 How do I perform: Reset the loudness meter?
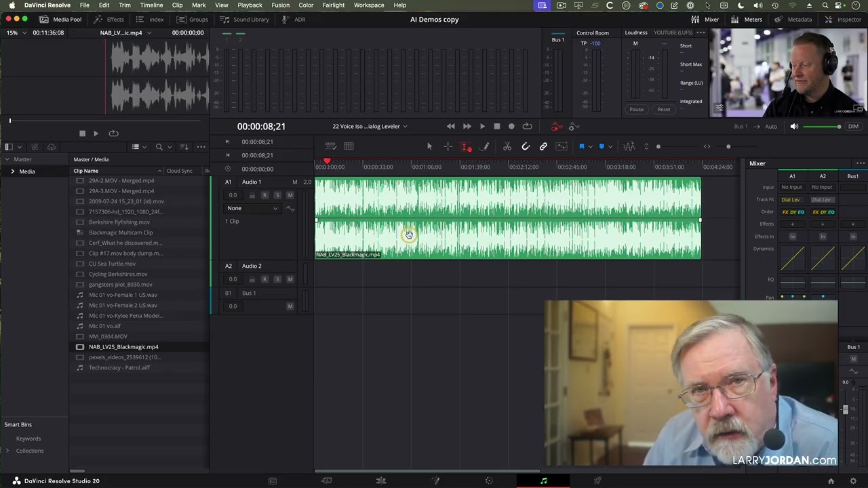[664, 109]
